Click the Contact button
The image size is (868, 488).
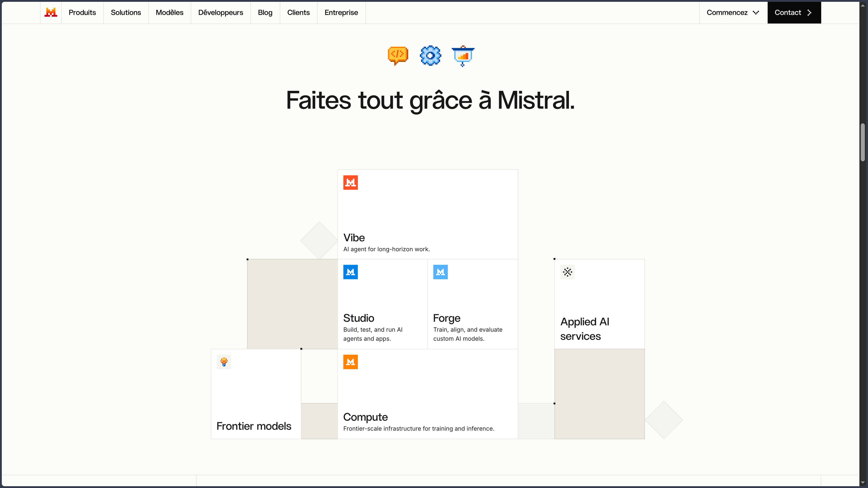point(794,12)
